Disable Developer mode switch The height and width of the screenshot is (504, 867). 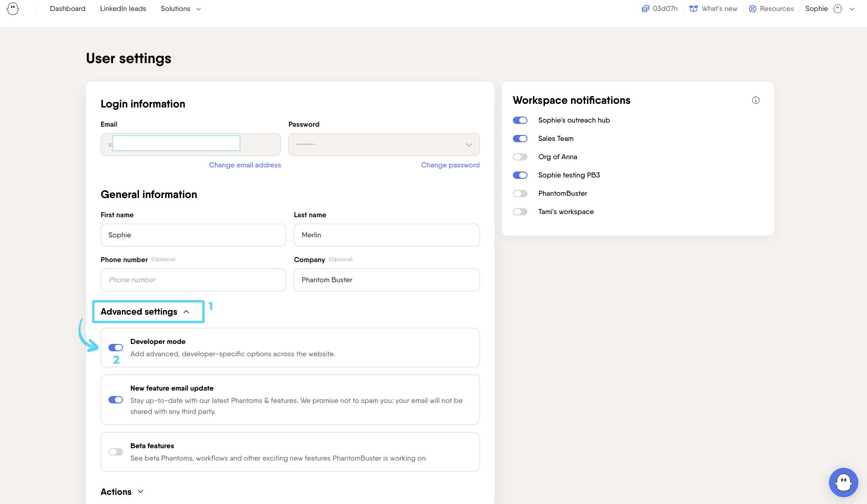click(116, 348)
